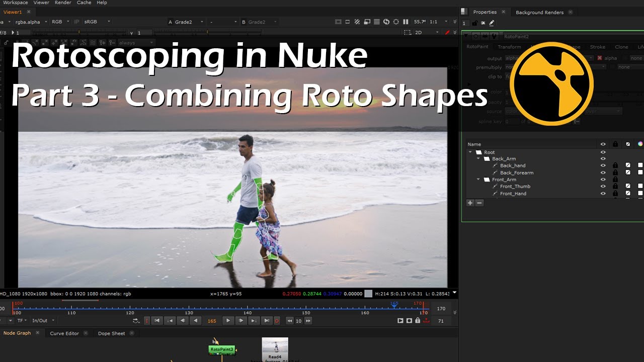644x362 pixels.
Task: Toggle visibility of Back_hand shape
Action: click(603, 165)
